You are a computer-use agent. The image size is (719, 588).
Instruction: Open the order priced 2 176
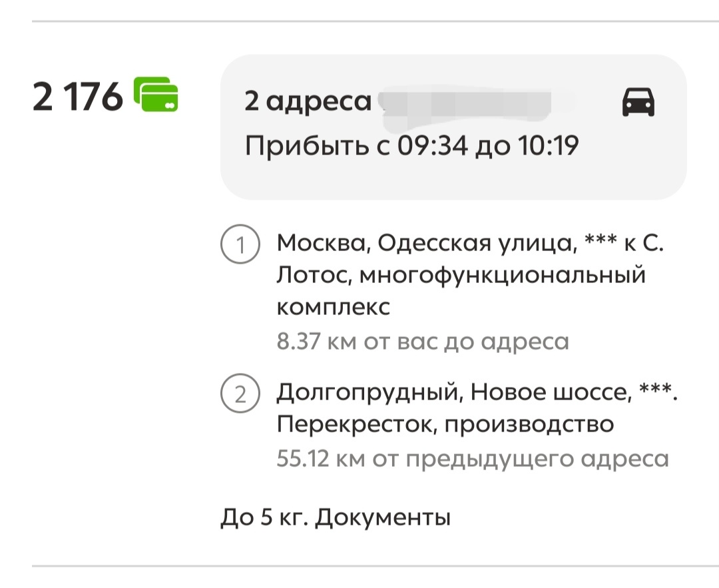pos(359,293)
